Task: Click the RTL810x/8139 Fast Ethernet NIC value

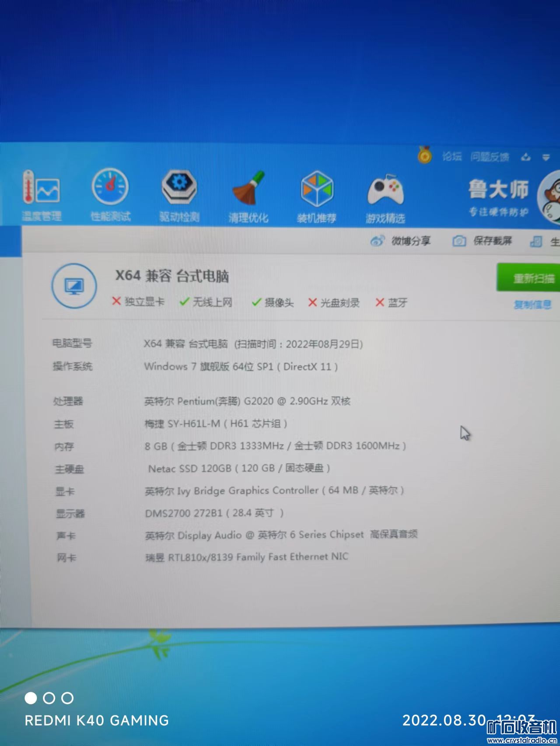Action: pos(247,557)
